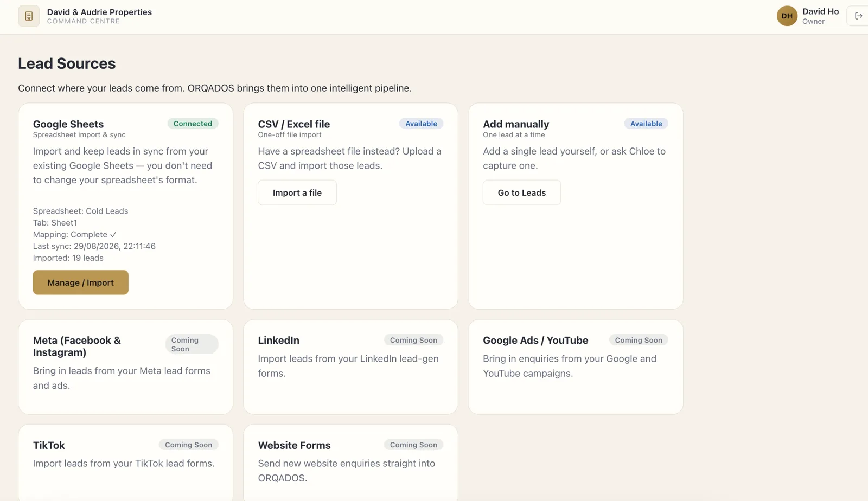Click the CSV / Excel file card title
This screenshot has height=501, width=868.
pos(294,124)
